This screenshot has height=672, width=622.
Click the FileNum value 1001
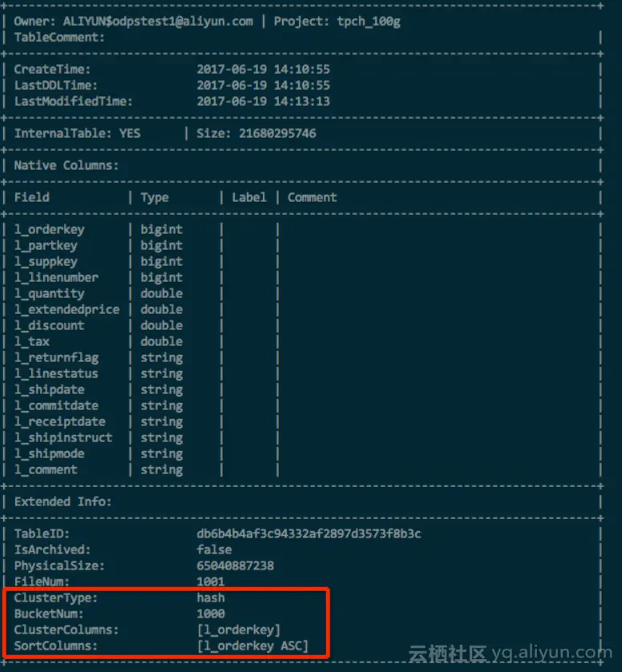[x=211, y=581]
